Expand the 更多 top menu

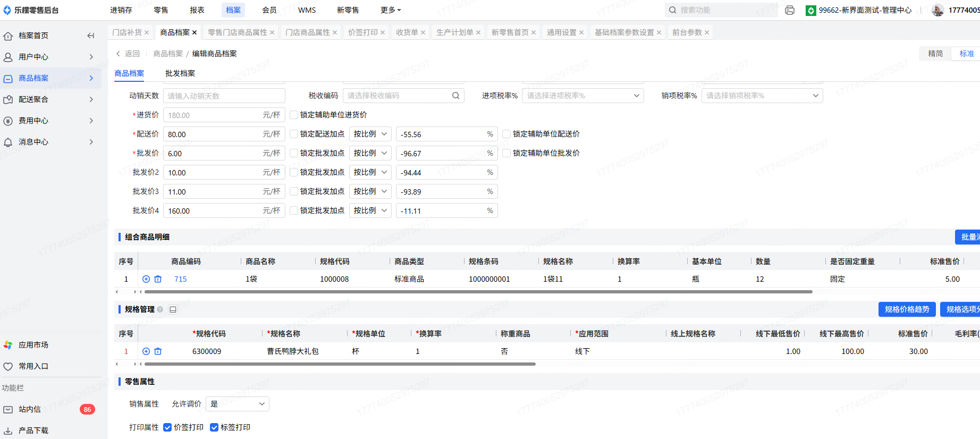[x=391, y=10]
